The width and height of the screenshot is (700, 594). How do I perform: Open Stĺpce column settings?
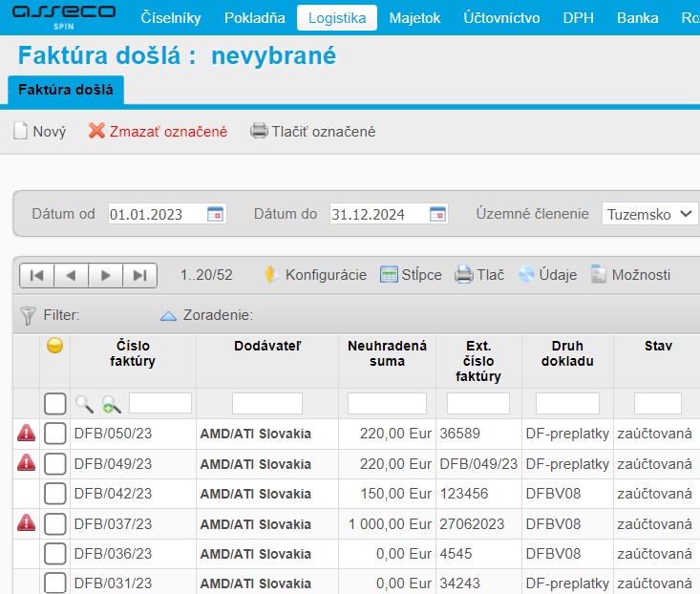[411, 275]
